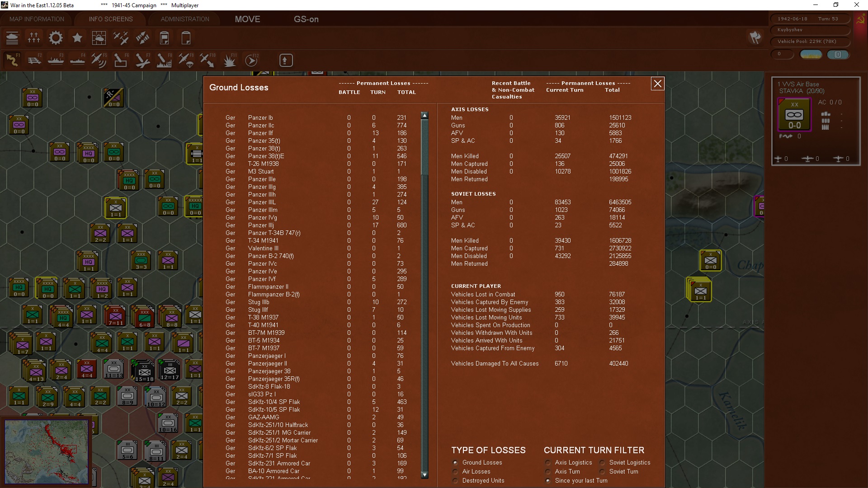
Task: Open the blank clipboard report icon
Action: [186, 38]
